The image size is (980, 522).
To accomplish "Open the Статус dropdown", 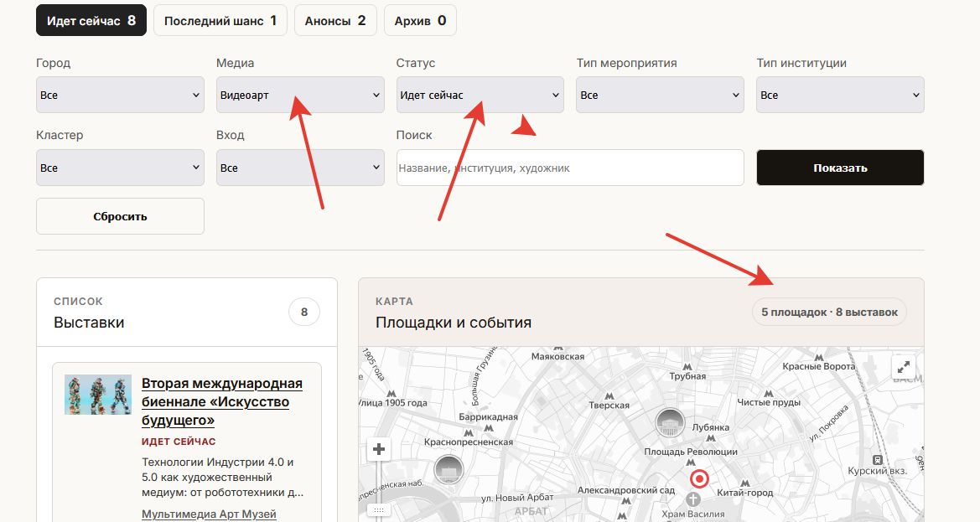I will pyautogui.click(x=480, y=95).
